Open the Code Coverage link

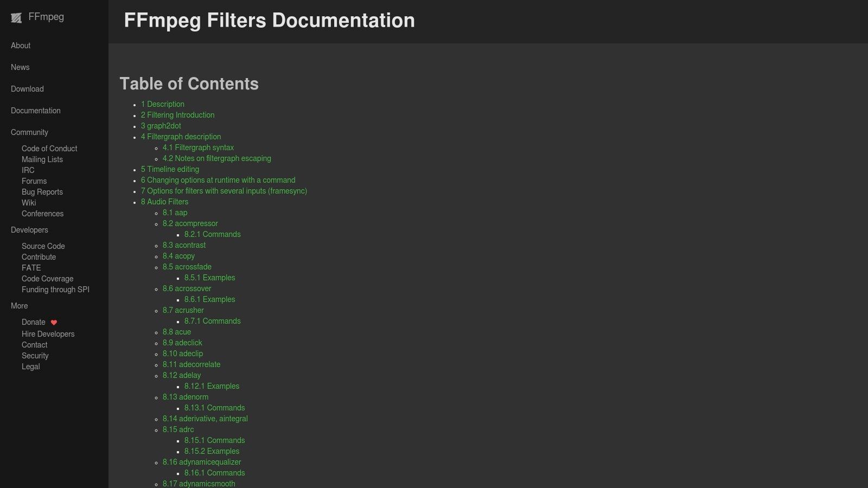coord(47,279)
